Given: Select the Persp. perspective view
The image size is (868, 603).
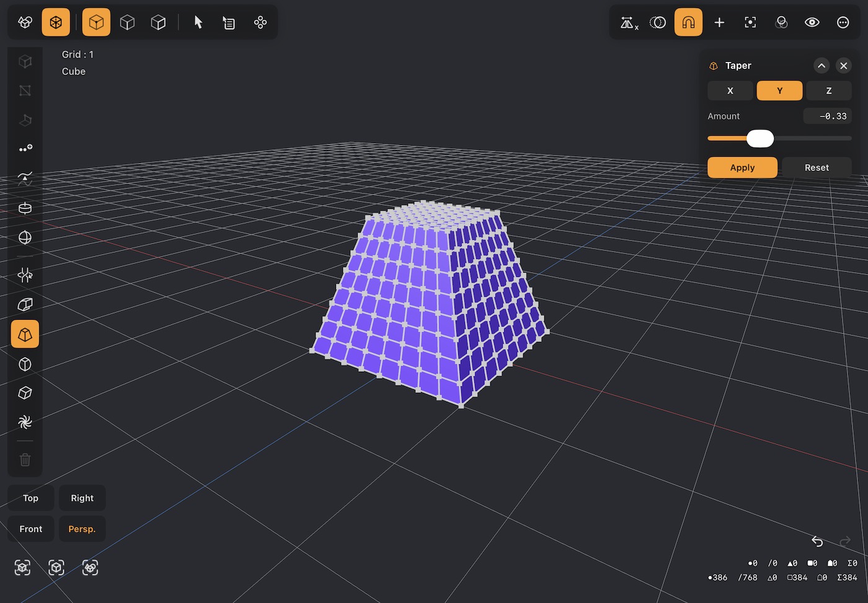Looking at the screenshot, I should tap(82, 529).
